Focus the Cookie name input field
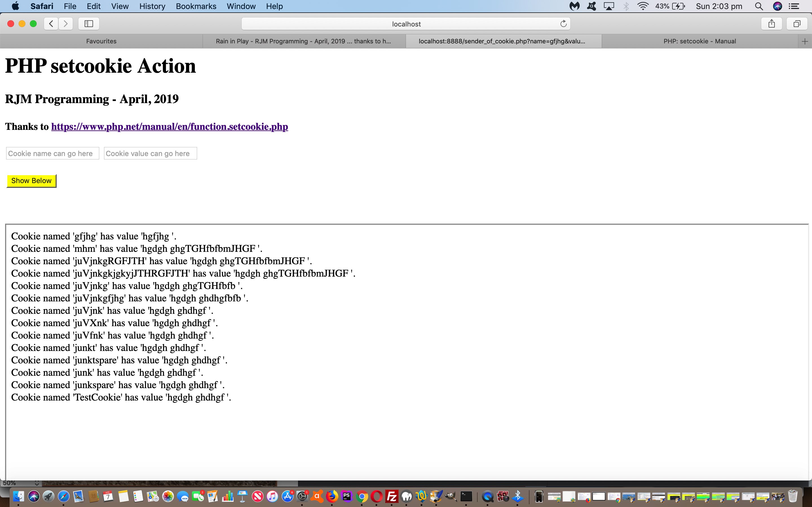The image size is (812, 507). coord(53,154)
